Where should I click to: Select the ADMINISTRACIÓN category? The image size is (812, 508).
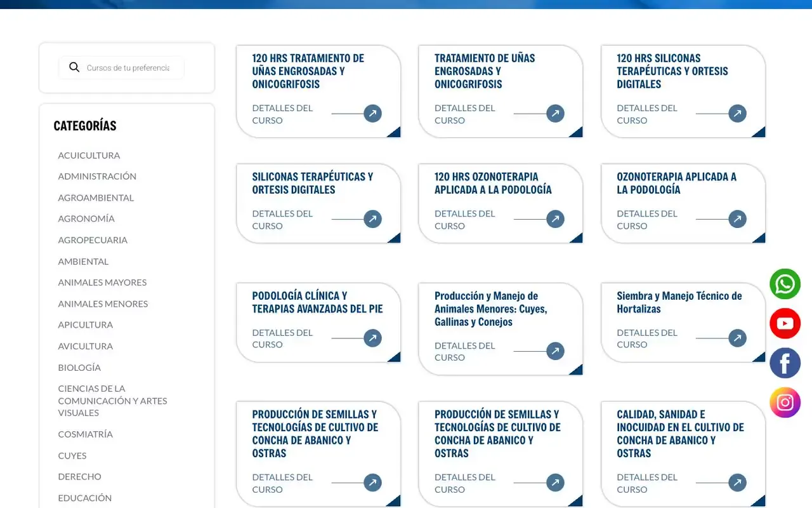tap(97, 176)
